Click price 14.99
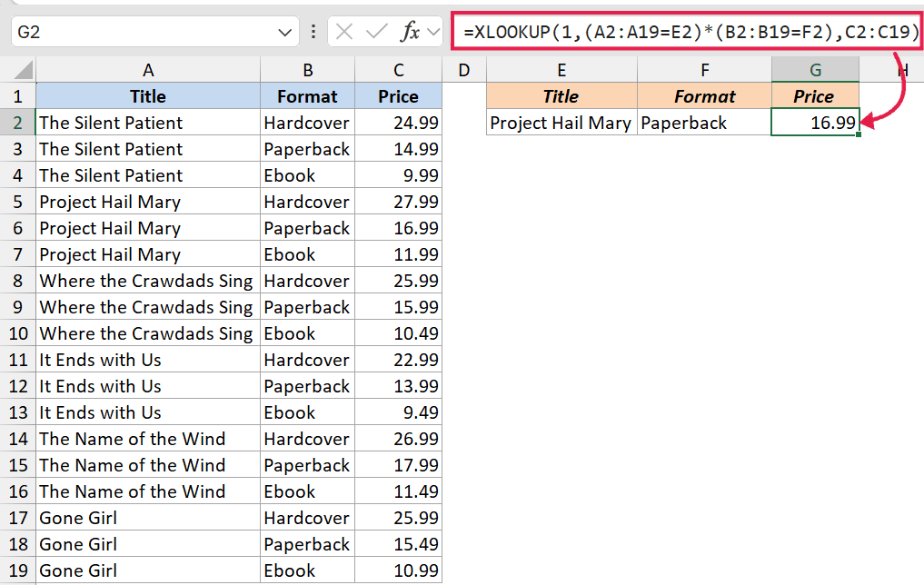Image resolution: width=924 pixels, height=585 pixels. (x=398, y=149)
